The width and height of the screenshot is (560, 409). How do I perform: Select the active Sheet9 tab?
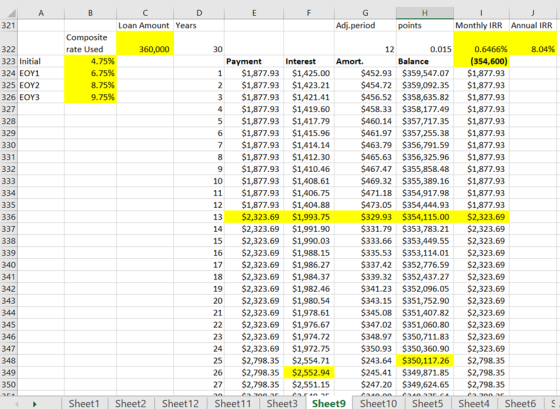point(329,404)
